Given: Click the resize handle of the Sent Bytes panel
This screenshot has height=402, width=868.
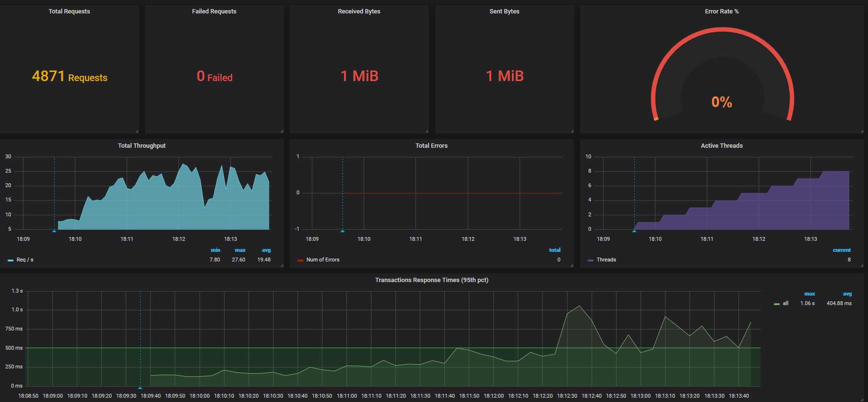Looking at the screenshot, I should click(572, 131).
